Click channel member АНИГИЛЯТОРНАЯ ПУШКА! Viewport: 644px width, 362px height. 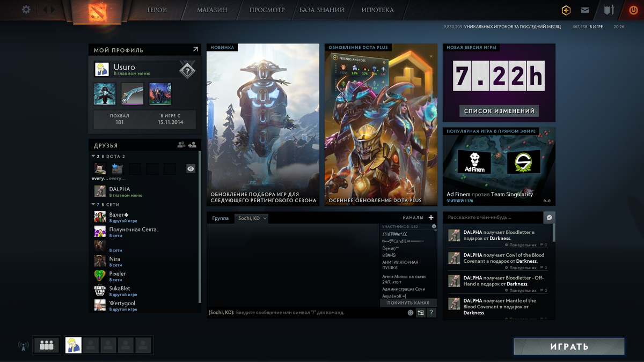[400, 265]
